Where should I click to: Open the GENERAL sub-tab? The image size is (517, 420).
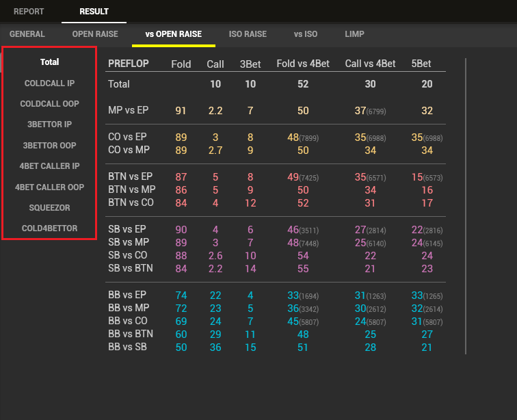[x=27, y=34]
